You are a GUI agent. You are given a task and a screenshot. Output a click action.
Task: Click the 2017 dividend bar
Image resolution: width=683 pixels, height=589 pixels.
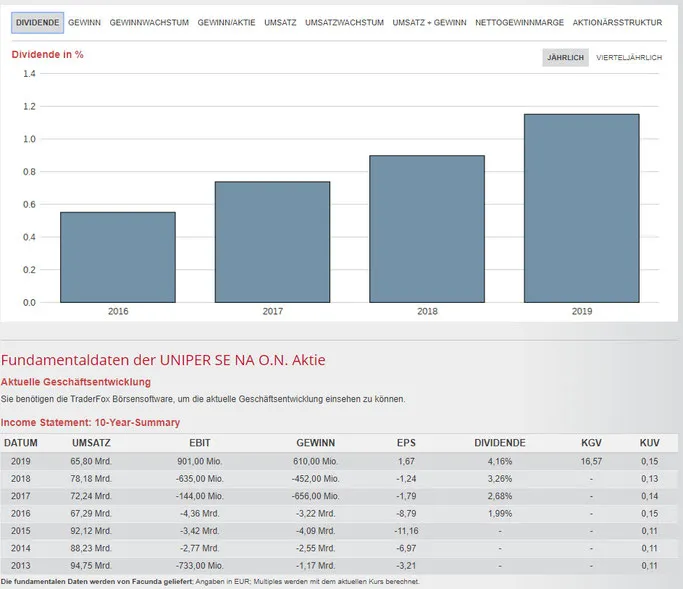(x=273, y=242)
